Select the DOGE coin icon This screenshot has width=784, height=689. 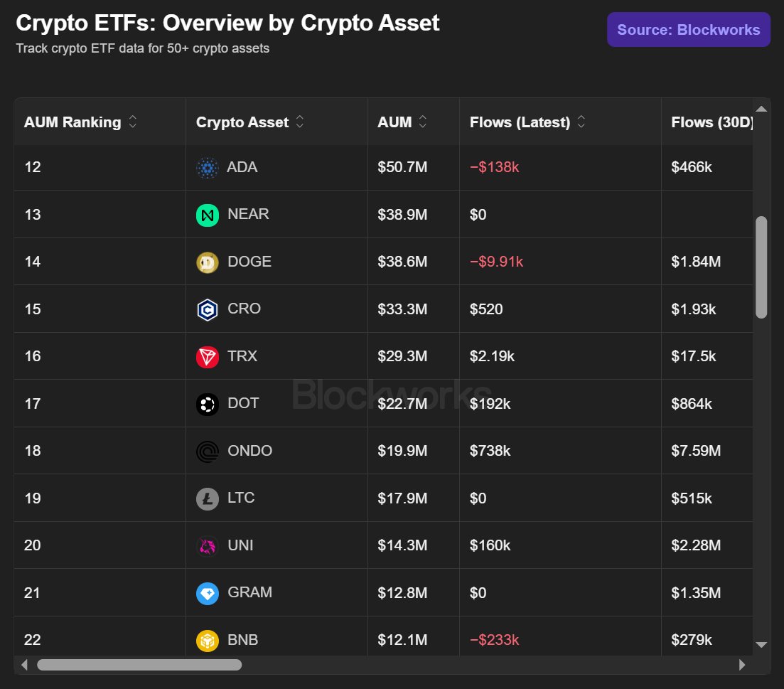pos(207,262)
